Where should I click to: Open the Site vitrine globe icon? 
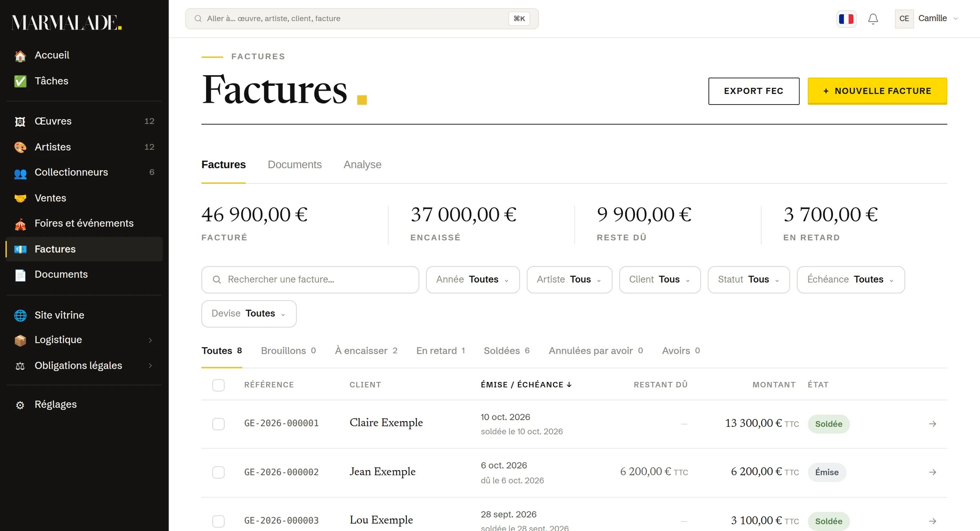[20, 315]
